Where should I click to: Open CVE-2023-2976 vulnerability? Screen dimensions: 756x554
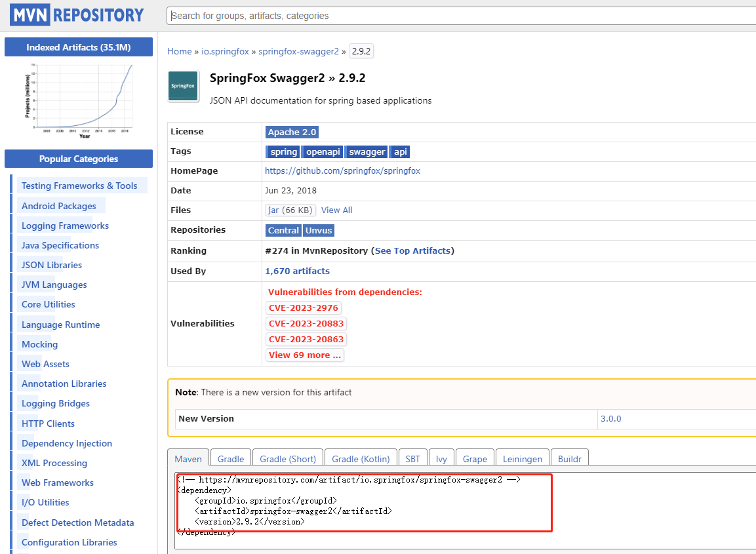304,307
